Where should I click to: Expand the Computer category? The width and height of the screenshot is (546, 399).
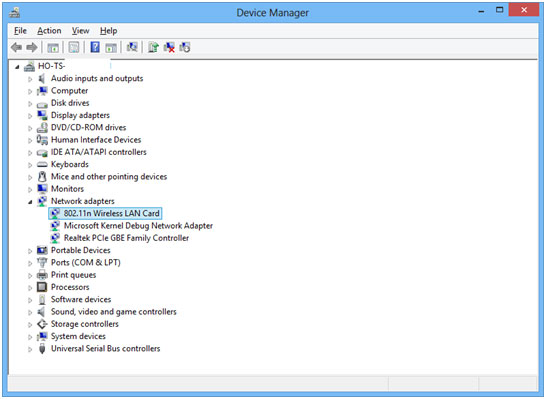click(30, 91)
